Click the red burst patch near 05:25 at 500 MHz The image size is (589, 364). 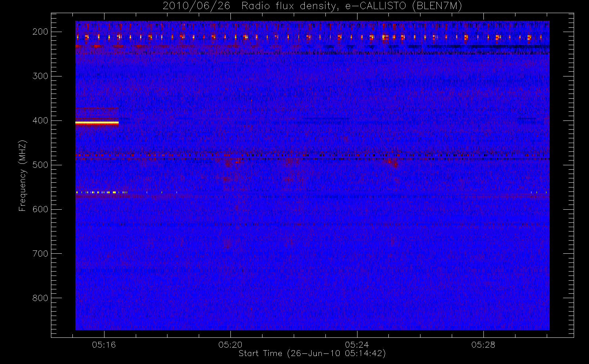pos(393,163)
